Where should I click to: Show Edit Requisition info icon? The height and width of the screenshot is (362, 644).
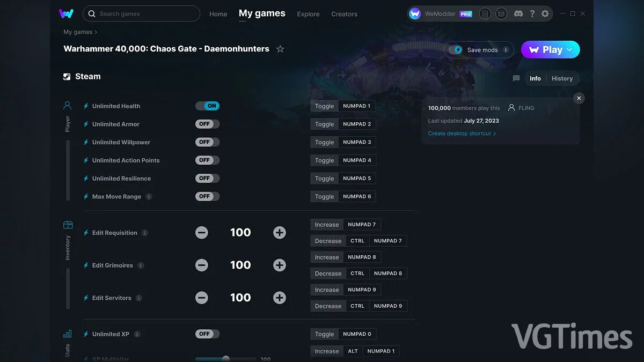[x=145, y=233]
